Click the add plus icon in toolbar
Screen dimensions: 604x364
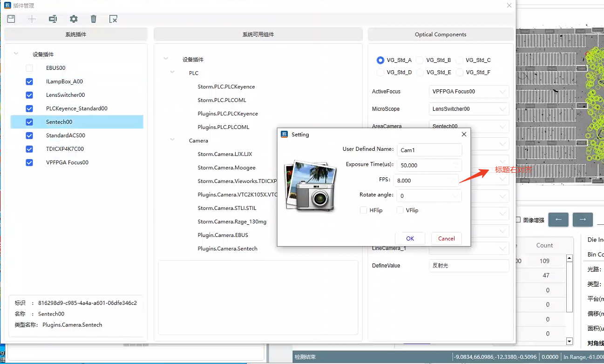click(32, 19)
